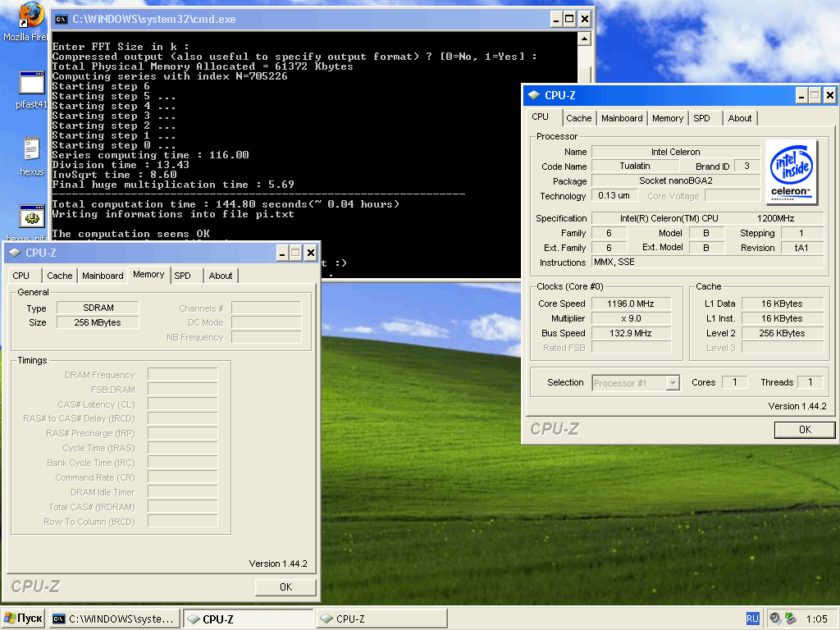The width and height of the screenshot is (840, 630).
Task: Close the CPU-Z processor window
Action: coord(829,95)
